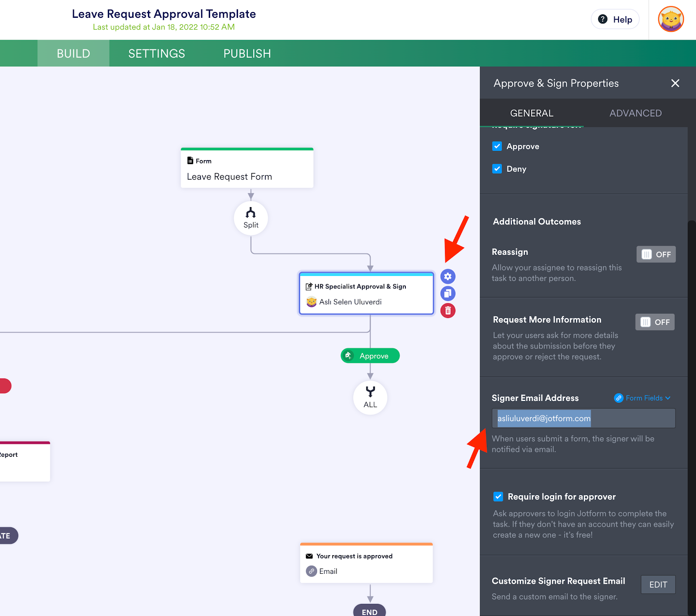The image size is (696, 616).
Task: Click the END node
Action: click(x=369, y=611)
